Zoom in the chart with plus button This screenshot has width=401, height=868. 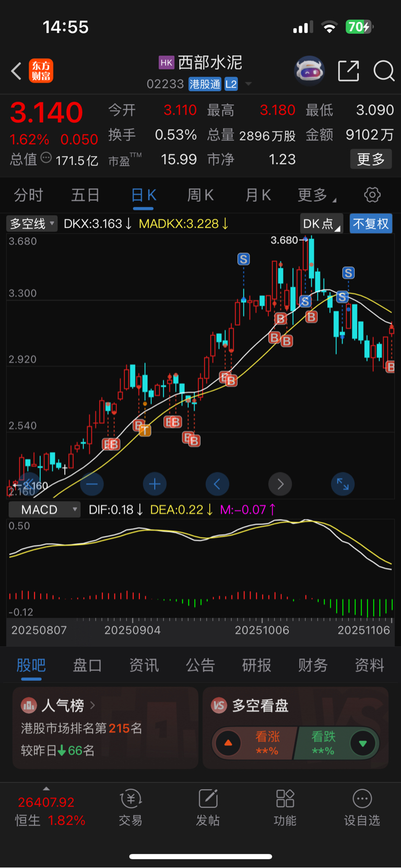point(155,484)
